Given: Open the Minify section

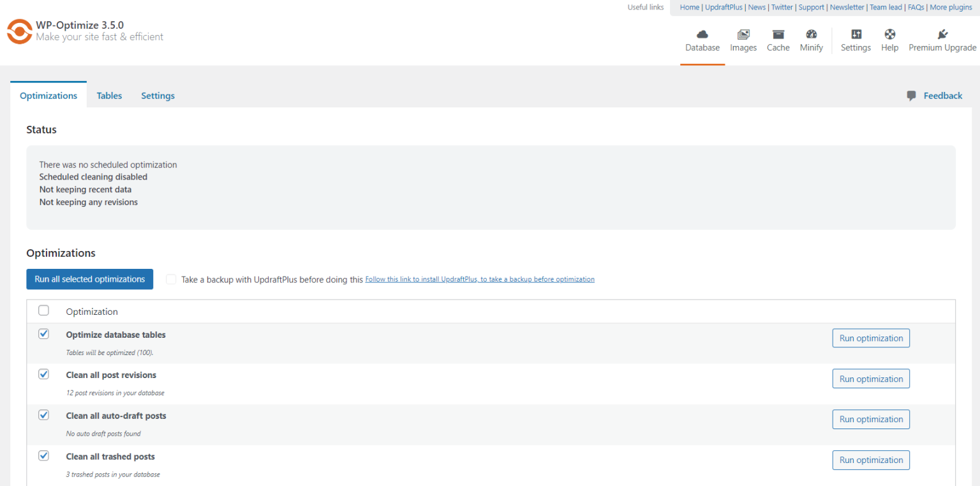Looking at the screenshot, I should (811, 40).
